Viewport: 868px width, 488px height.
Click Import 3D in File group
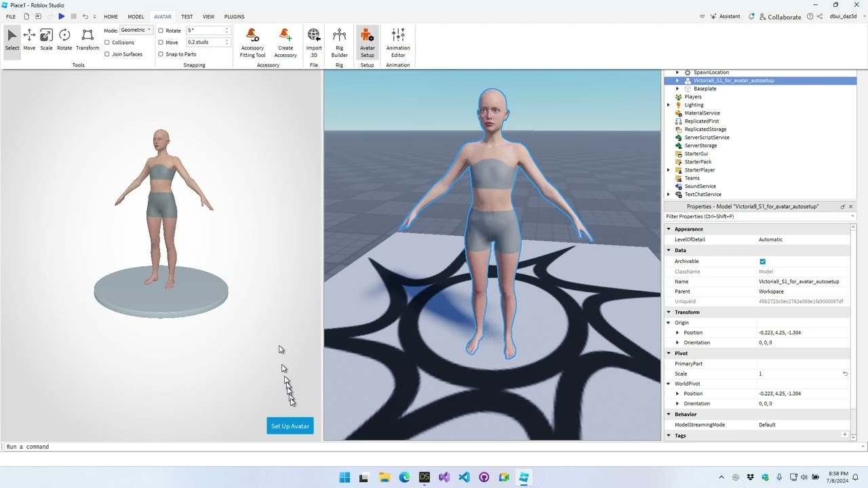[314, 43]
